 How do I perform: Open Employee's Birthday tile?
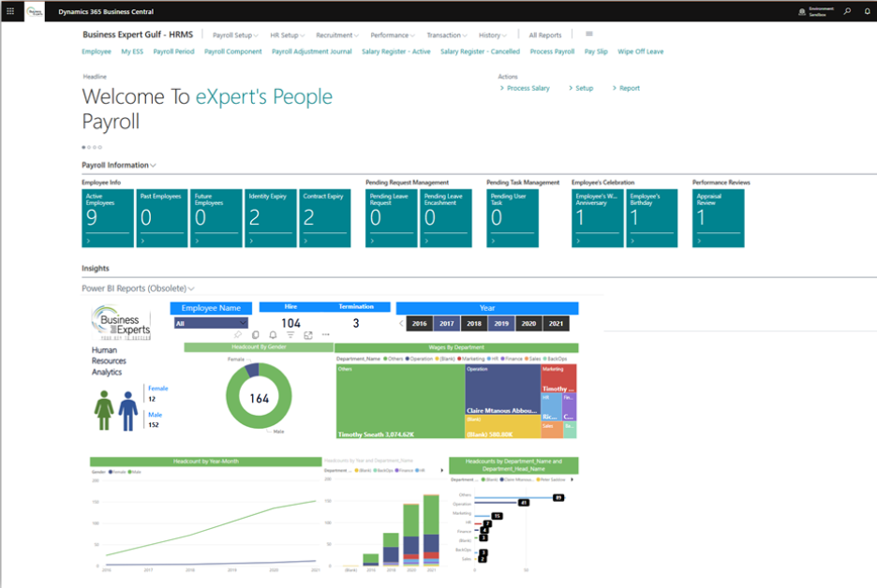coord(651,218)
